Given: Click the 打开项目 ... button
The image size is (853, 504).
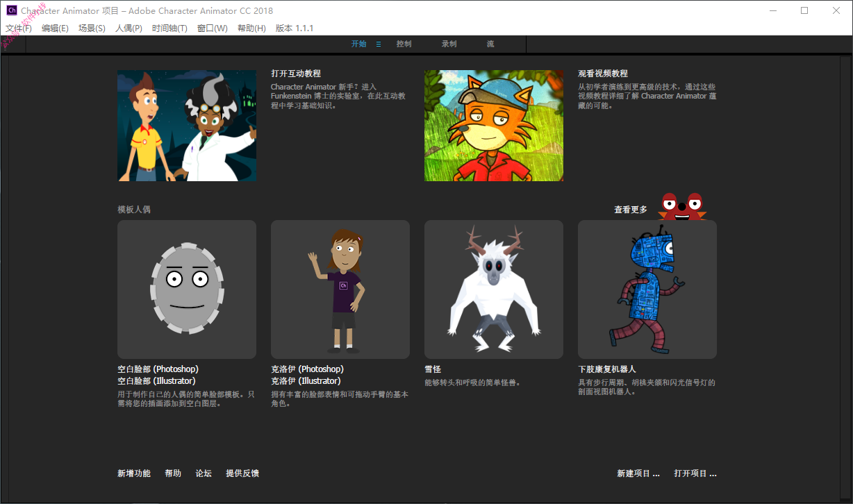Looking at the screenshot, I should [695, 473].
